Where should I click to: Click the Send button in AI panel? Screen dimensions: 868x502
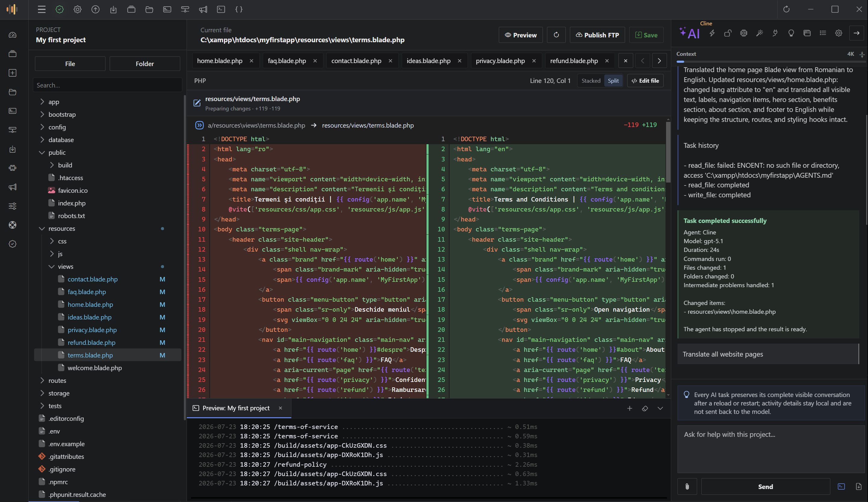pos(765,487)
